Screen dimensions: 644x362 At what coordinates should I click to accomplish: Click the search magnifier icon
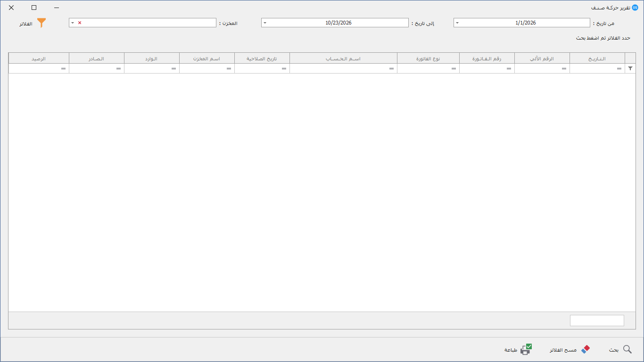pos(627,349)
